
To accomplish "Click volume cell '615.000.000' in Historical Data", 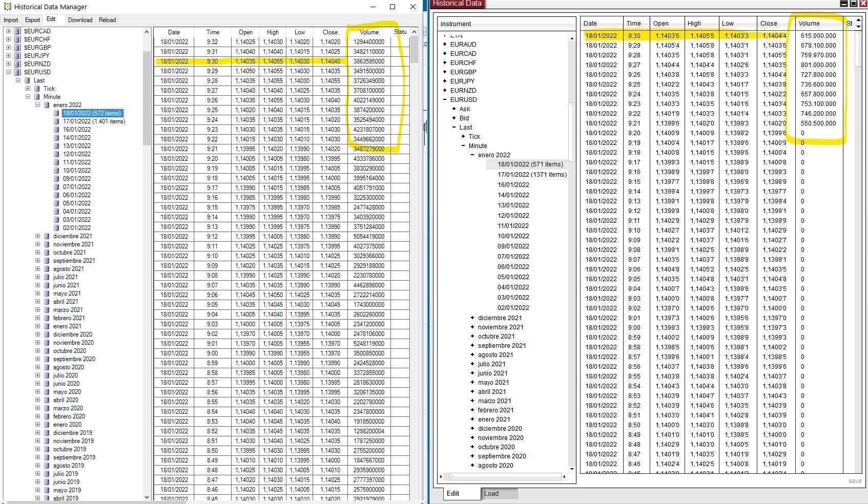I will click(818, 36).
